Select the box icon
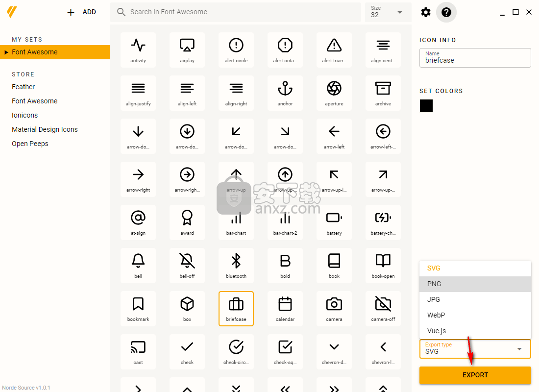 (187, 309)
